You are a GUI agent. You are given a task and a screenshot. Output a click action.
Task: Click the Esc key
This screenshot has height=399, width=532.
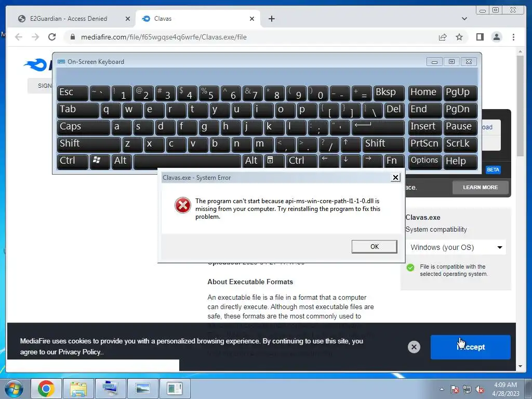(x=72, y=93)
